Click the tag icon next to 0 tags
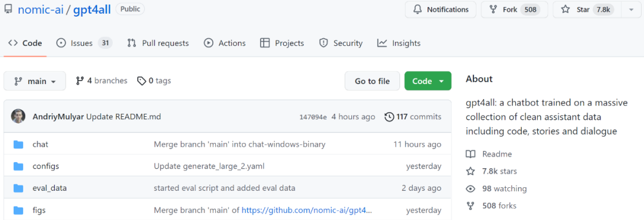 [142, 81]
